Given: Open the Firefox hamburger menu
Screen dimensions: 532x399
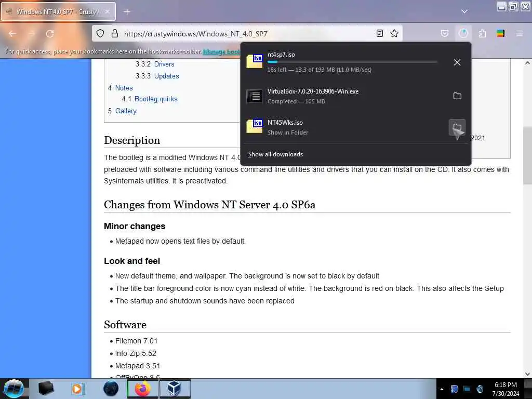Looking at the screenshot, I should (519, 33).
